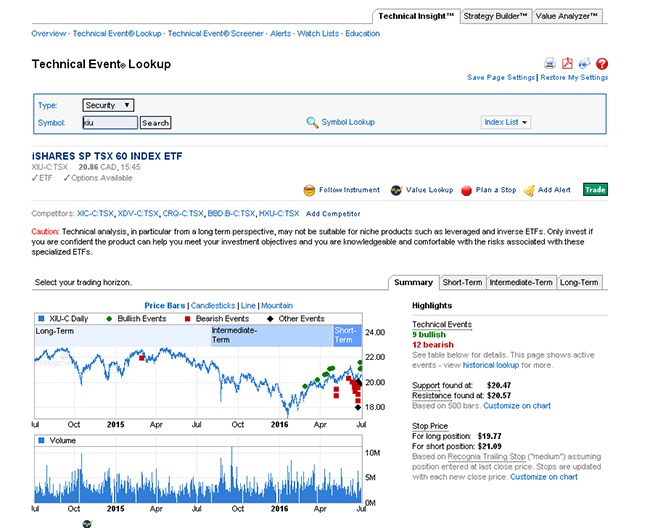
Task: Open the Type Security dropdown
Action: pos(108,105)
